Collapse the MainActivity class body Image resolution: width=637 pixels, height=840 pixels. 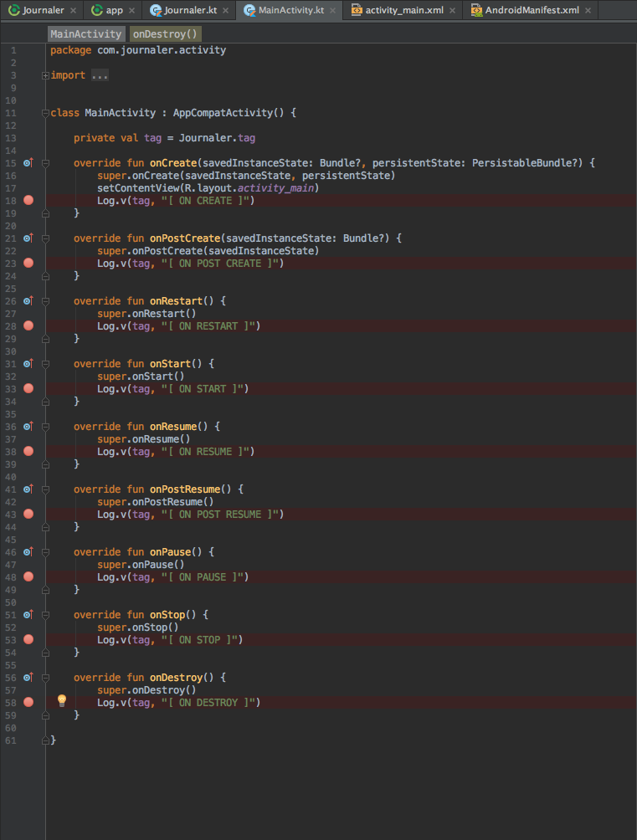click(x=45, y=113)
